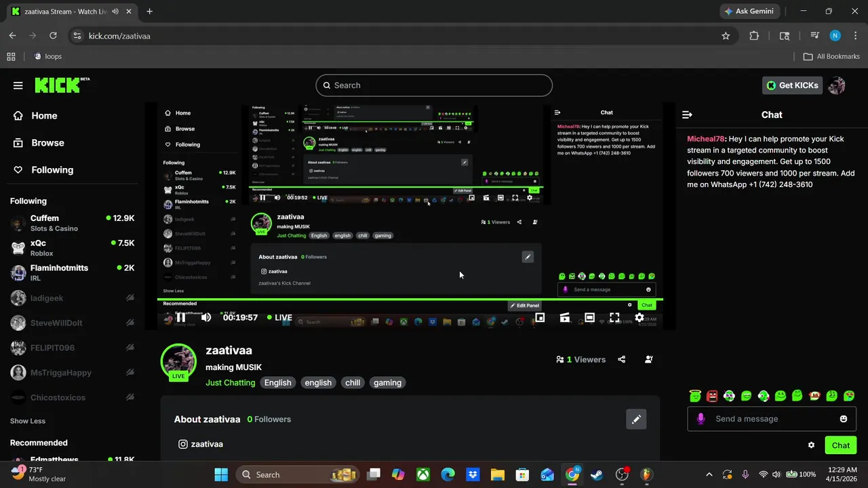
Task: Open the user profile avatar menu in header
Action: tap(837, 85)
